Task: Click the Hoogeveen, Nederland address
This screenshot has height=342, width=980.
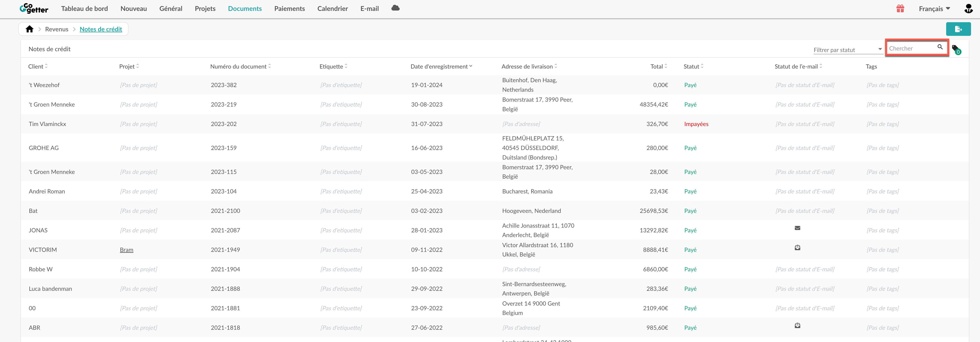Action: coord(531,211)
